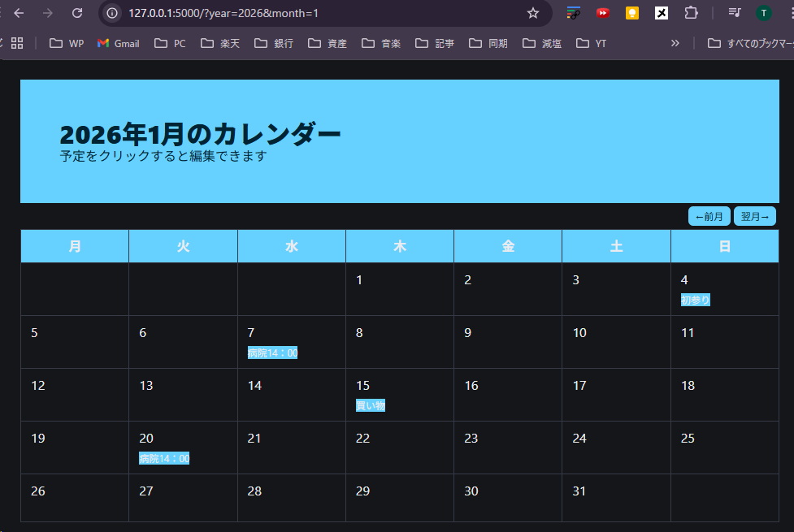Screen dimensions: 794x532
Task: Bookmark this page with the star icon
Action: (533, 13)
